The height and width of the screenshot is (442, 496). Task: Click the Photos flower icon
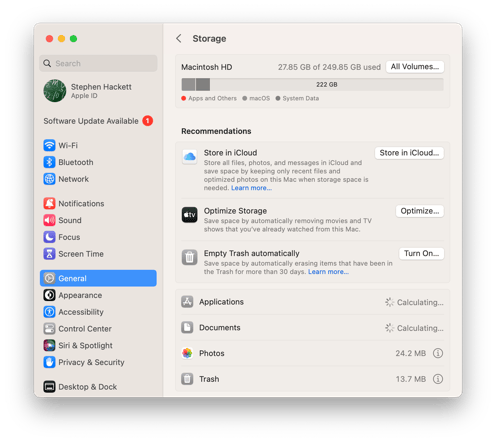[x=187, y=353]
